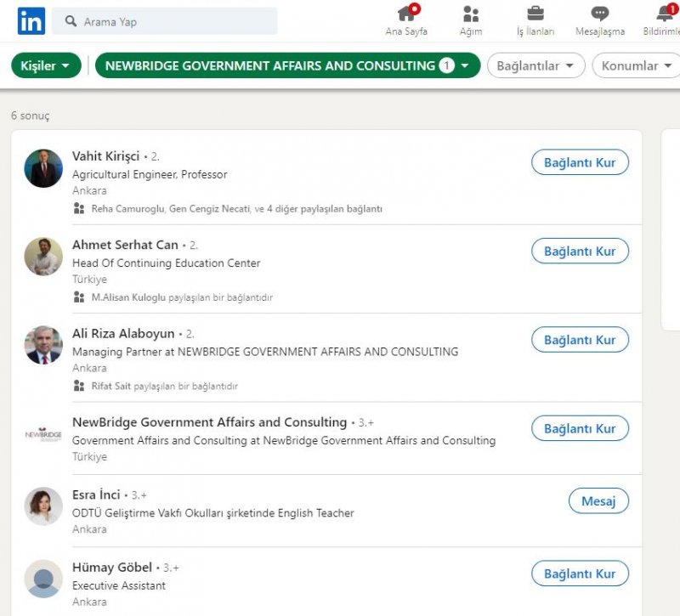Open Vahit Kirişci's profile photo
This screenshot has height=616, width=680.
[43, 168]
